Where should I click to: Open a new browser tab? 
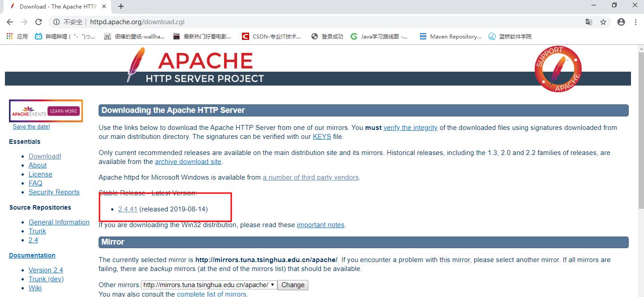(121, 6)
